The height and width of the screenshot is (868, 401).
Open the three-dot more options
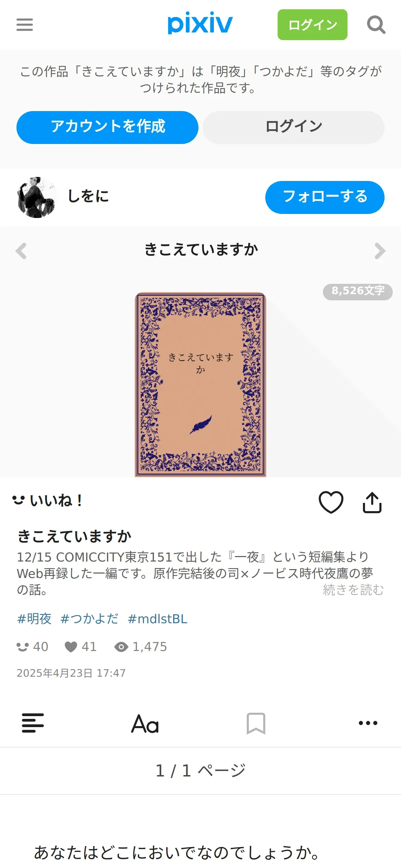coord(368,723)
